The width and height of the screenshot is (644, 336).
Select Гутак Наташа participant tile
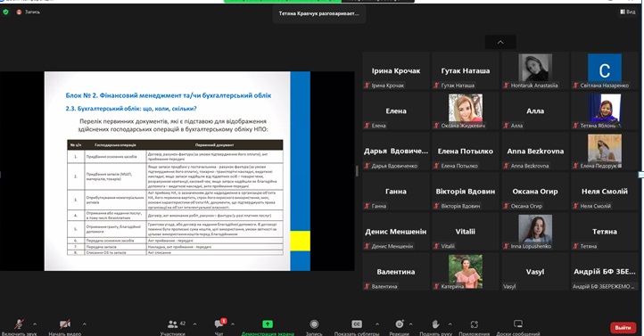tap(466, 70)
